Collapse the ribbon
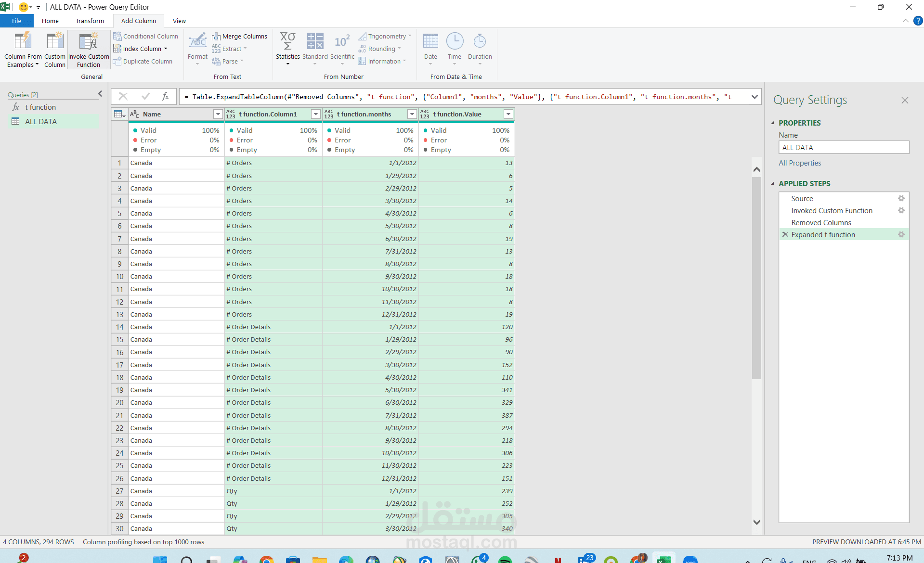The width and height of the screenshot is (924, 563). tap(905, 21)
